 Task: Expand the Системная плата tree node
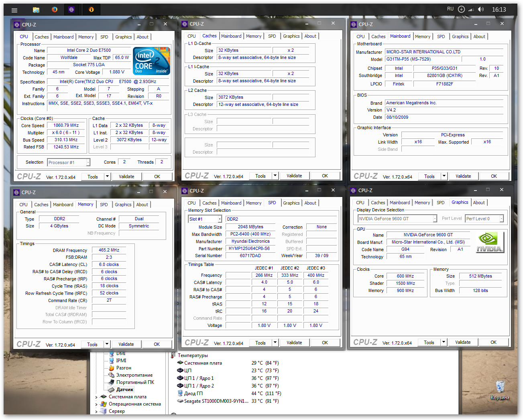point(96,397)
